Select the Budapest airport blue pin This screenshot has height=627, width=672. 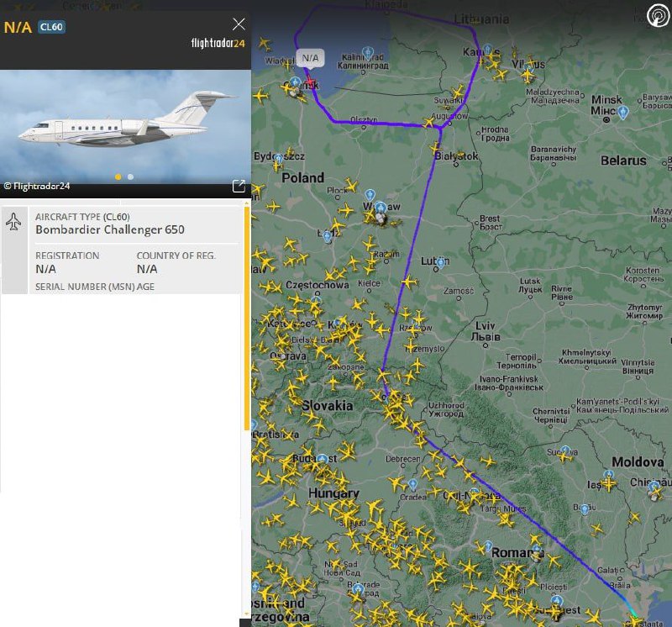point(323,459)
